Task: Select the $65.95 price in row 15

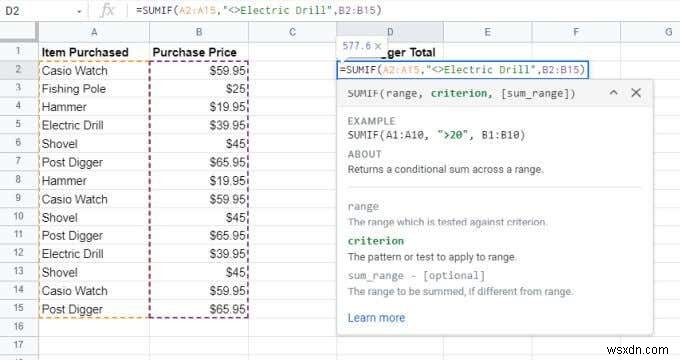Action: click(199, 309)
